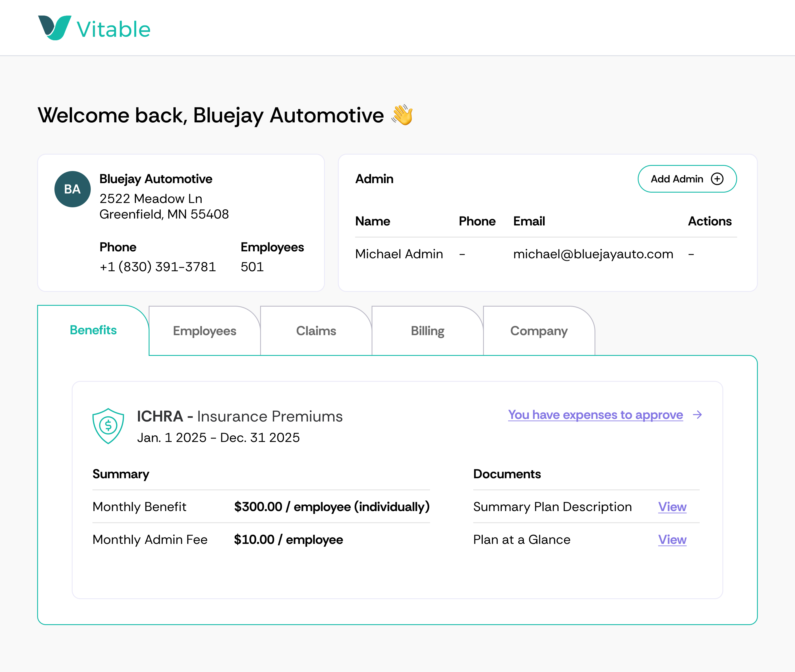Screen dimensions: 795x672
Task: Click the waving hand emoji
Action: (x=402, y=115)
